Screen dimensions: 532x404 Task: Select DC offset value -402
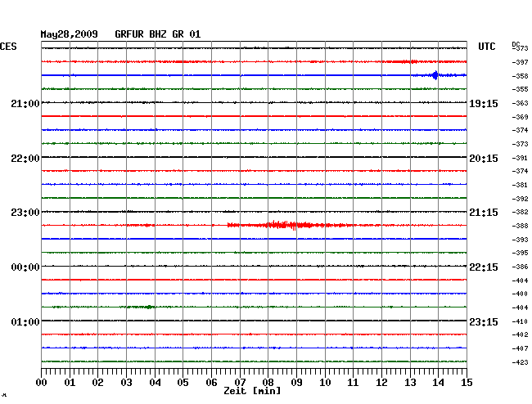click(520, 334)
